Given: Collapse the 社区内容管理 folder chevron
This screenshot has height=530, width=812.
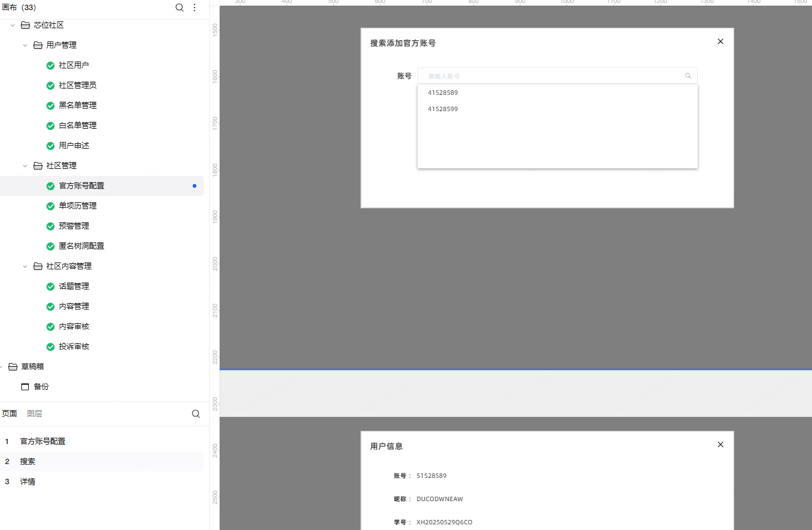Looking at the screenshot, I should click(x=25, y=266).
